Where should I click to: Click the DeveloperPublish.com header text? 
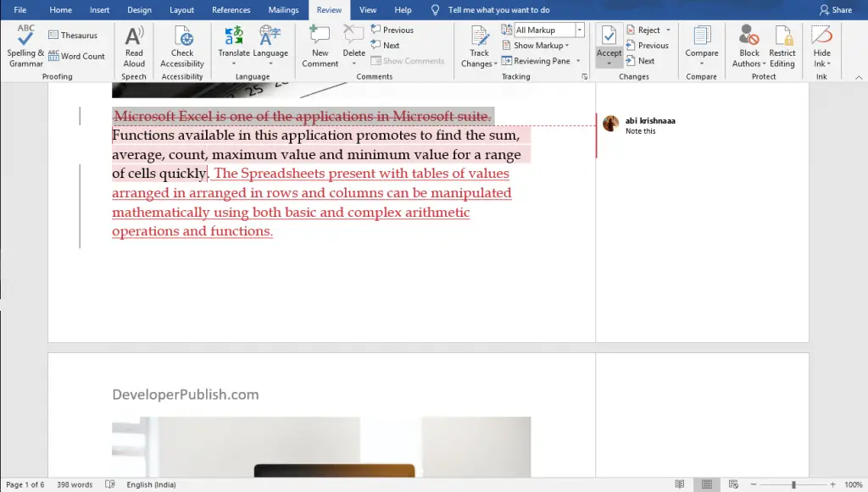(x=186, y=394)
